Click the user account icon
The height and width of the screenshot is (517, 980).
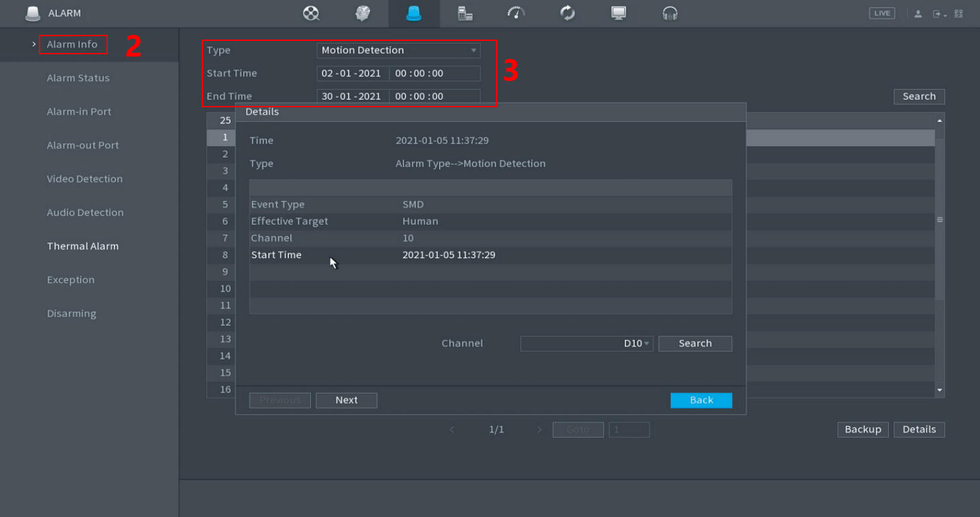918,13
